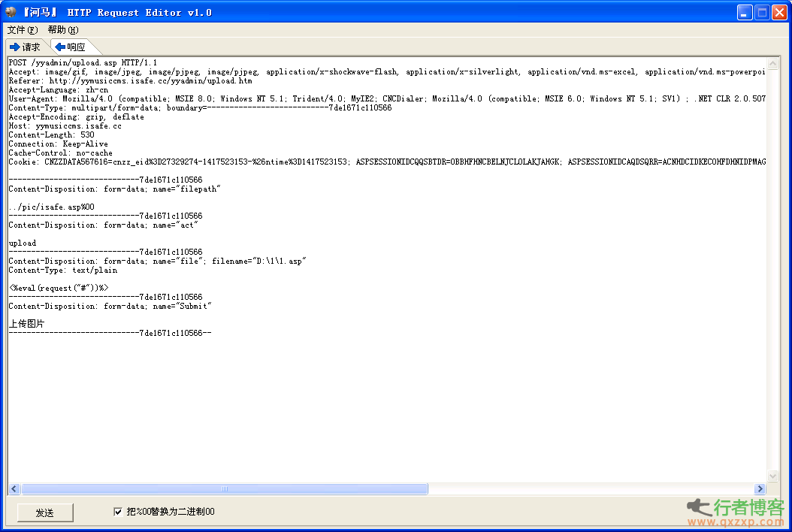Switch to the 响应 tab
792x532 pixels.
(x=71, y=47)
